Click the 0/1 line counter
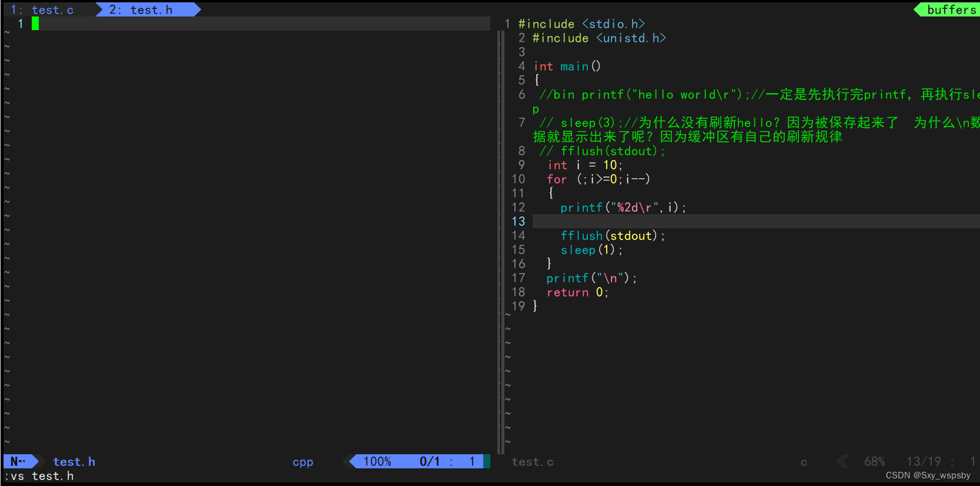 coord(429,461)
